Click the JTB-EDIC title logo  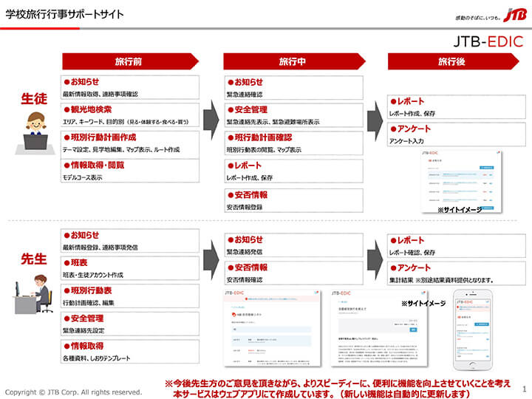[488, 42]
